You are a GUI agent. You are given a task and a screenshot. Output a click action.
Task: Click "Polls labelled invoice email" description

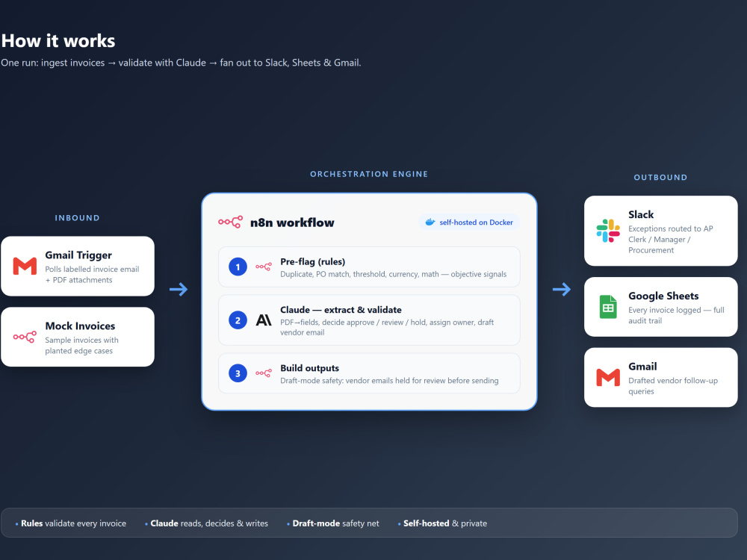click(x=92, y=275)
